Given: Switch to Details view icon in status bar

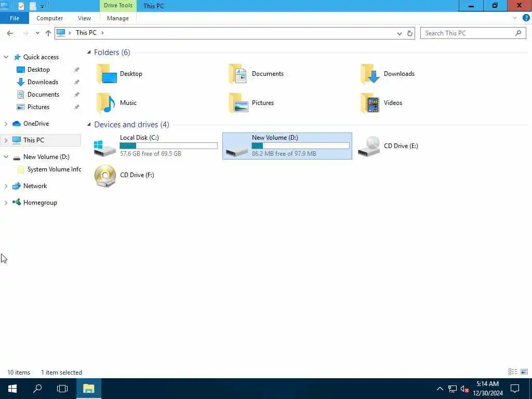Looking at the screenshot, I should [x=513, y=372].
